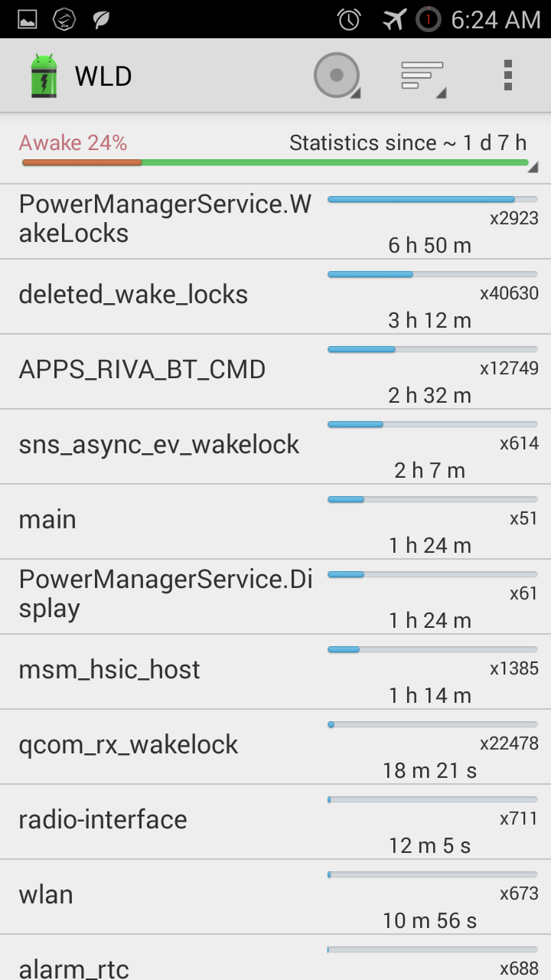Open the sort order dropdown

tap(423, 76)
